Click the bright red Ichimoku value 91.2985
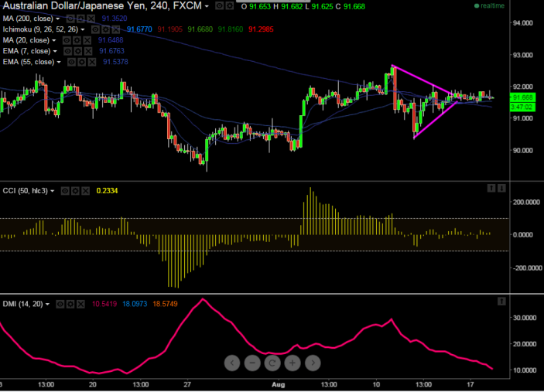Screen dimensions: 544x392 point(261,29)
